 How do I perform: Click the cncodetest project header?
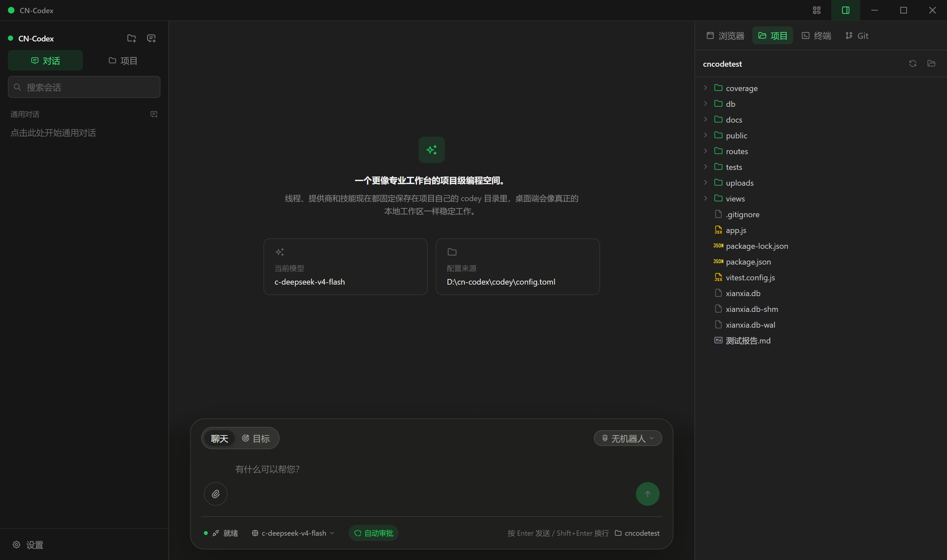722,64
